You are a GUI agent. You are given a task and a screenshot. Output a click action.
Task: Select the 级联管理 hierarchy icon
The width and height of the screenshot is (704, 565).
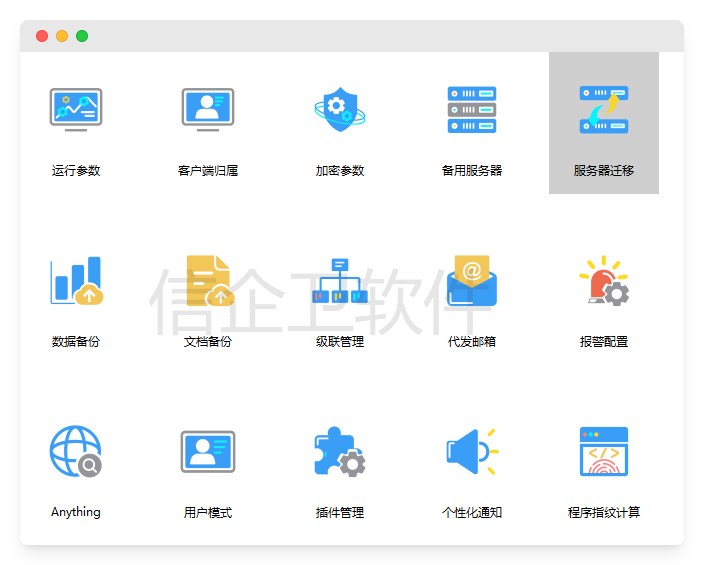click(x=340, y=281)
